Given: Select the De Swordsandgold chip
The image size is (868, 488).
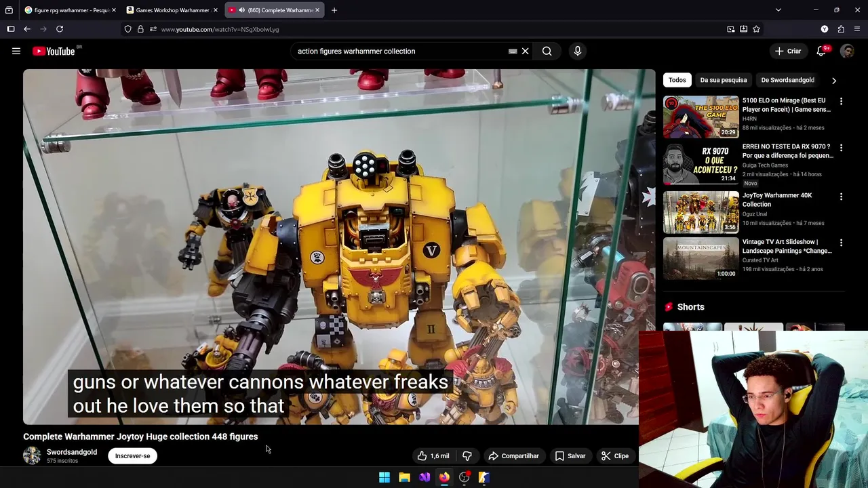Looking at the screenshot, I should [787, 80].
